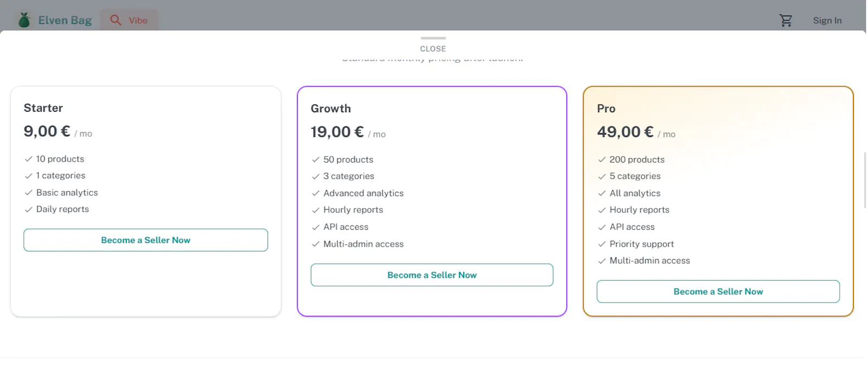Click the Starter plan heading
The image size is (868, 374).
(x=43, y=108)
